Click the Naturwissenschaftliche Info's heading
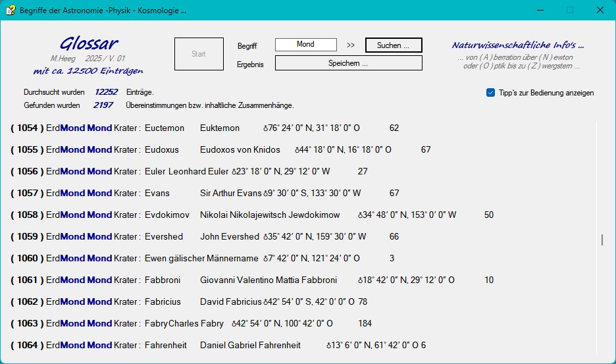This screenshot has width=616, height=364. tap(518, 45)
